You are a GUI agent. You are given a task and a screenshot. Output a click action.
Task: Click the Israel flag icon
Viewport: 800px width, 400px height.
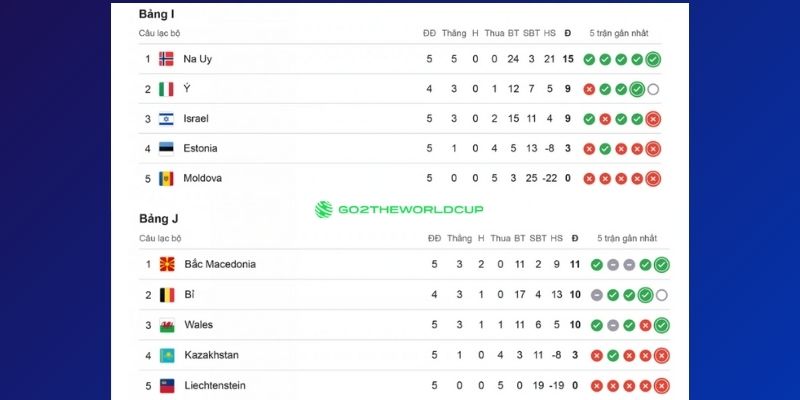pyautogui.click(x=166, y=119)
